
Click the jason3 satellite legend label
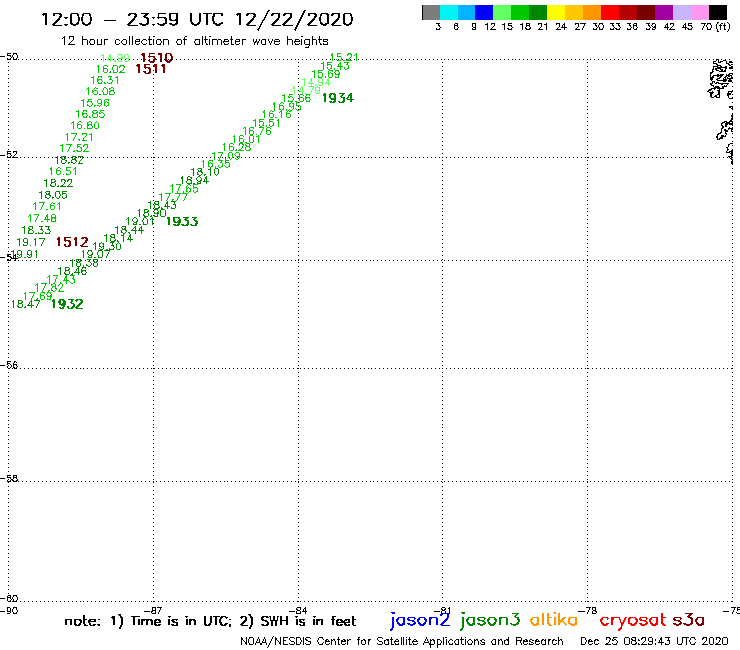tap(490, 620)
